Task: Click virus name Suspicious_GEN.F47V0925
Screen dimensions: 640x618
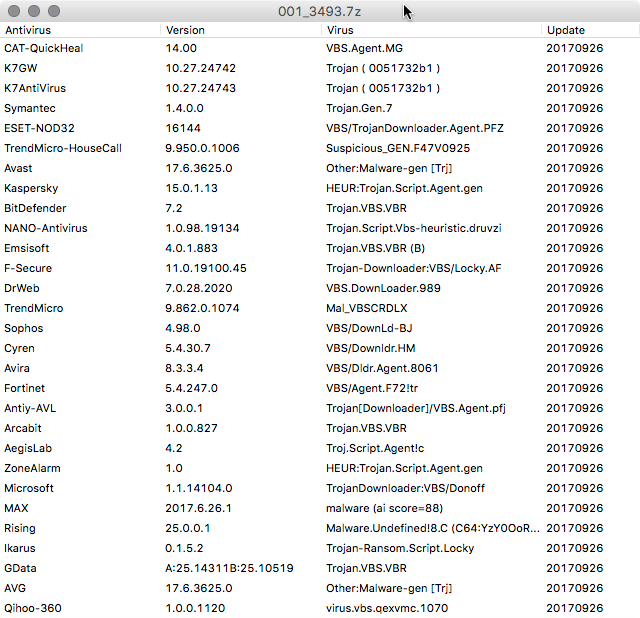Action: 398,148
